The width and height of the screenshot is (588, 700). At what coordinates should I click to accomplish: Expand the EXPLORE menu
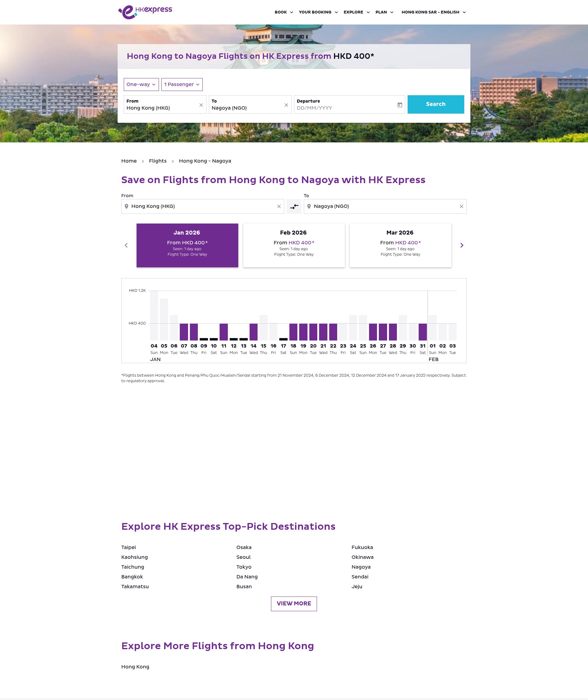click(356, 12)
